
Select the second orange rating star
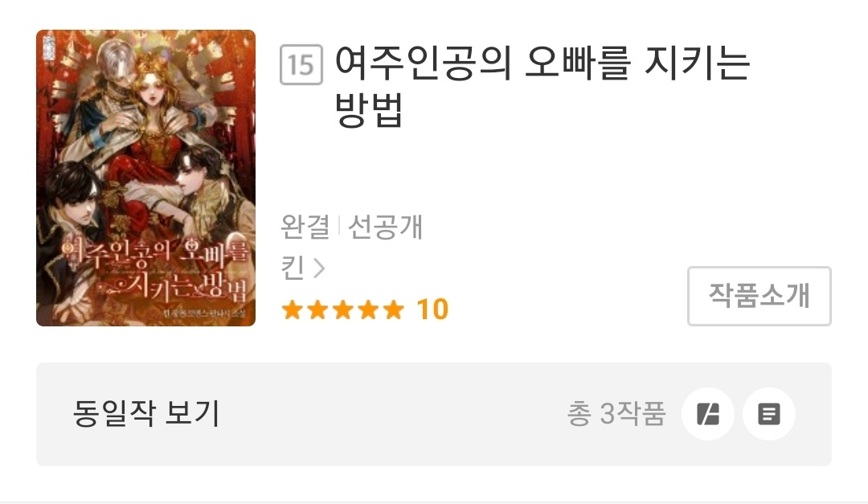[317, 309]
